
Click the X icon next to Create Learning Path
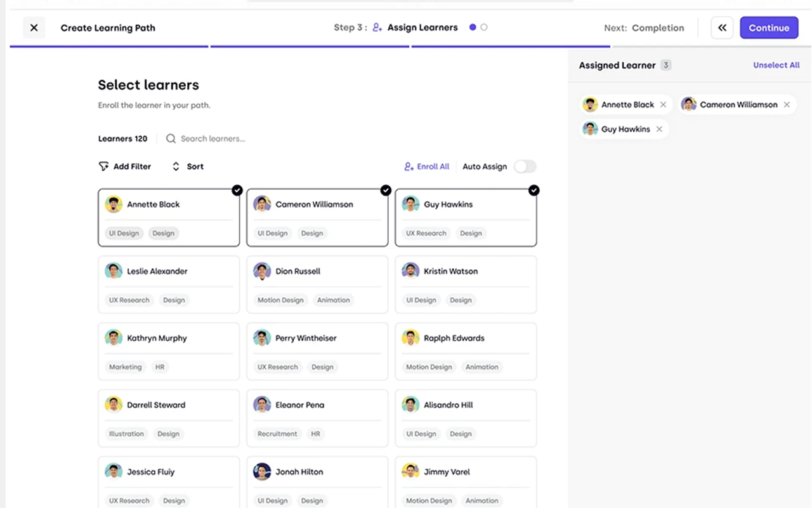tap(34, 27)
